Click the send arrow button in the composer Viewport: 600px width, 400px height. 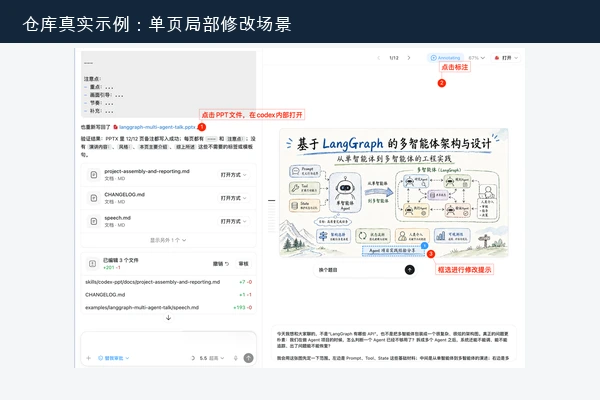(248, 358)
